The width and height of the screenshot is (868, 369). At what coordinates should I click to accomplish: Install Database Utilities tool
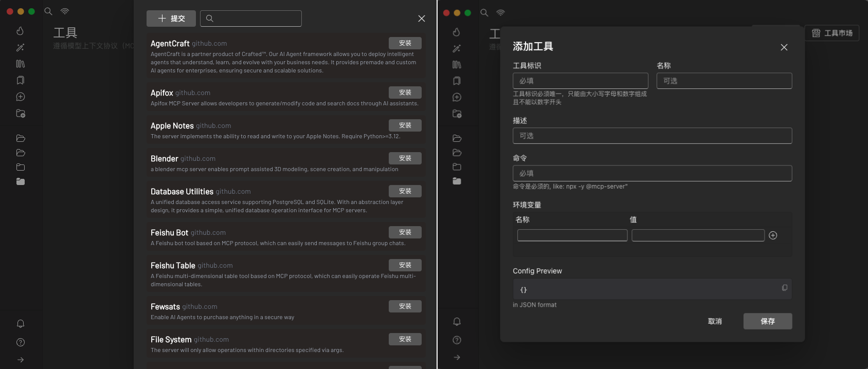tap(405, 191)
